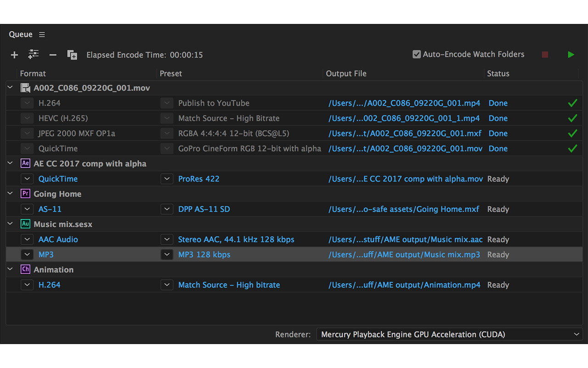Open the format dropdown for the ProRes 422 QuickTime output
This screenshot has height=368, width=588.
click(27, 179)
